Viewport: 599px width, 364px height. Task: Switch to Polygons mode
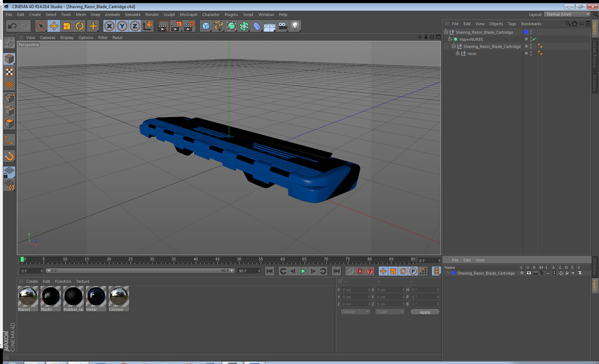[9, 123]
